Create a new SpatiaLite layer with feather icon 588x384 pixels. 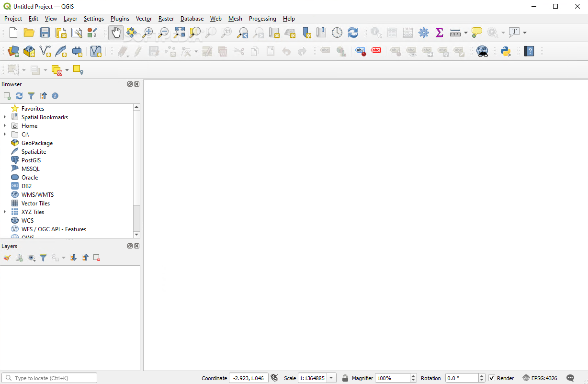point(61,51)
